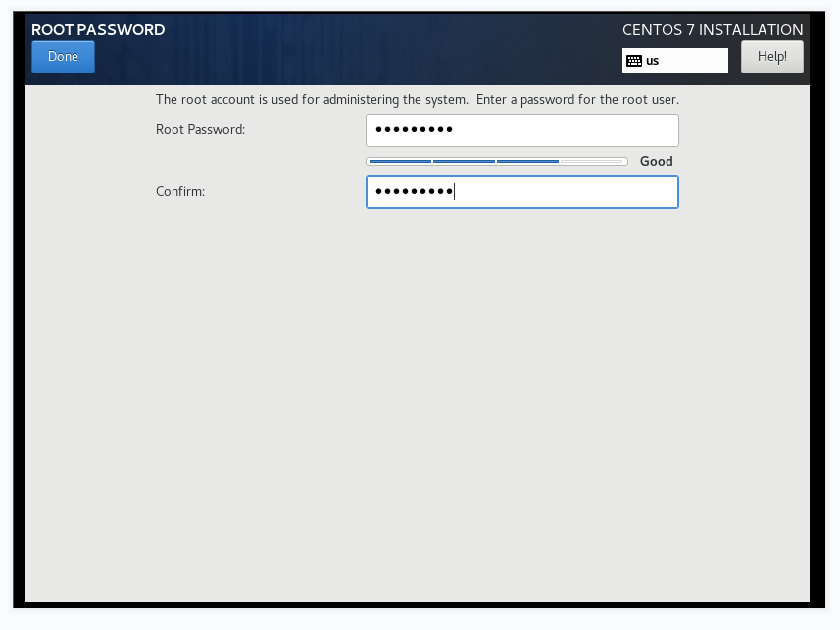Click the keyboard layout icon
Image resolution: width=840 pixels, height=630 pixels.
tap(634, 61)
